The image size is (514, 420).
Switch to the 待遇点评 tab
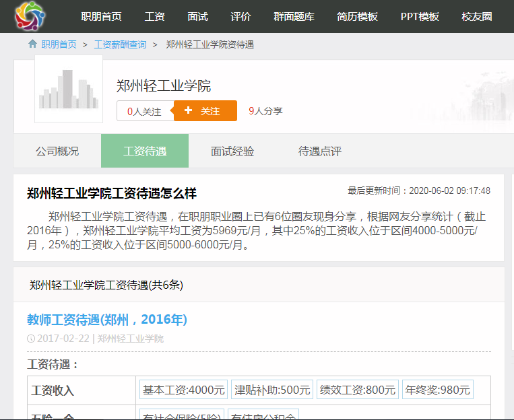[x=320, y=151]
